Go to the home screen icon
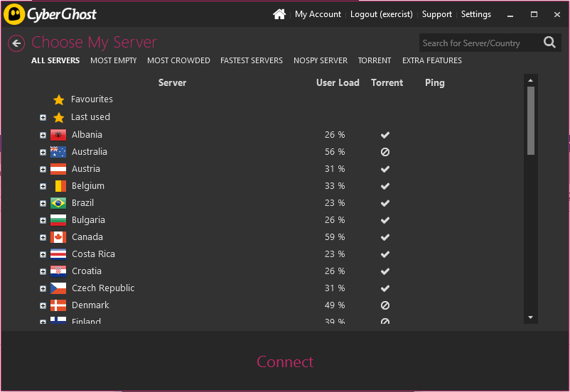 coord(279,14)
